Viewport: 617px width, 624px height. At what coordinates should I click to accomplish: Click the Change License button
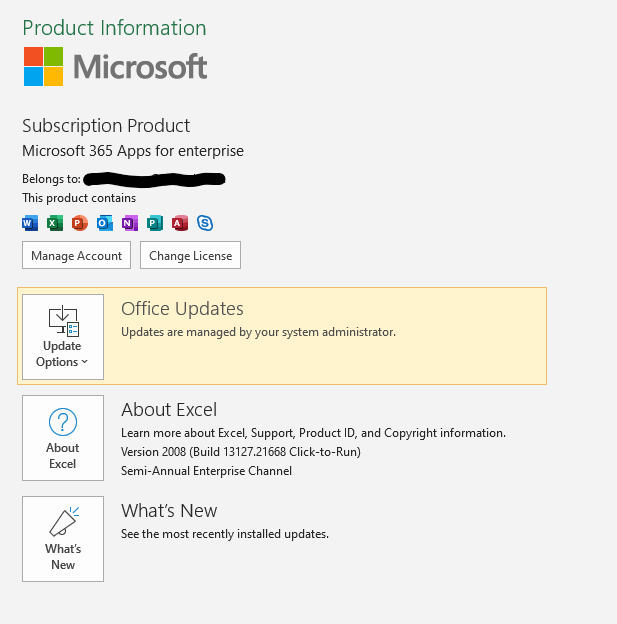pos(190,255)
